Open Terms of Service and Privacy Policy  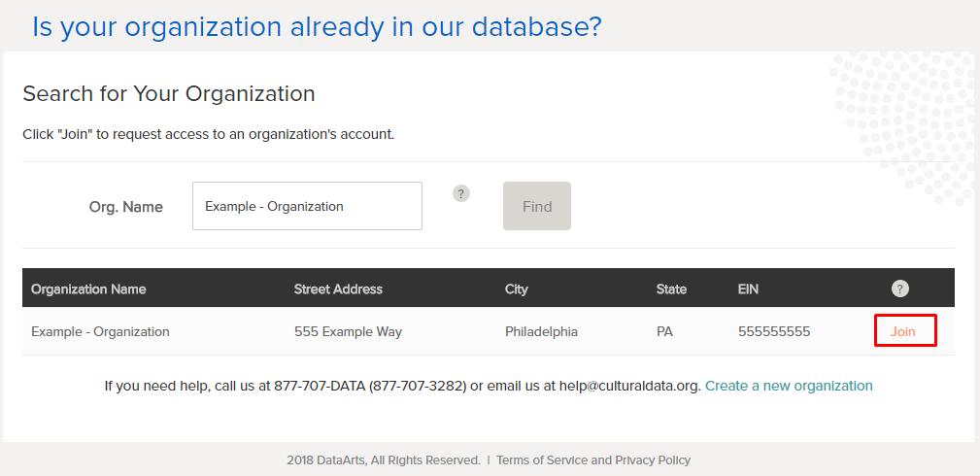pos(592,459)
